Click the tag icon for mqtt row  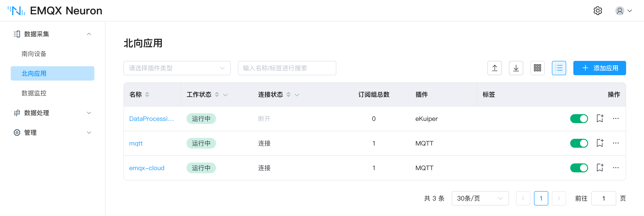600,143
